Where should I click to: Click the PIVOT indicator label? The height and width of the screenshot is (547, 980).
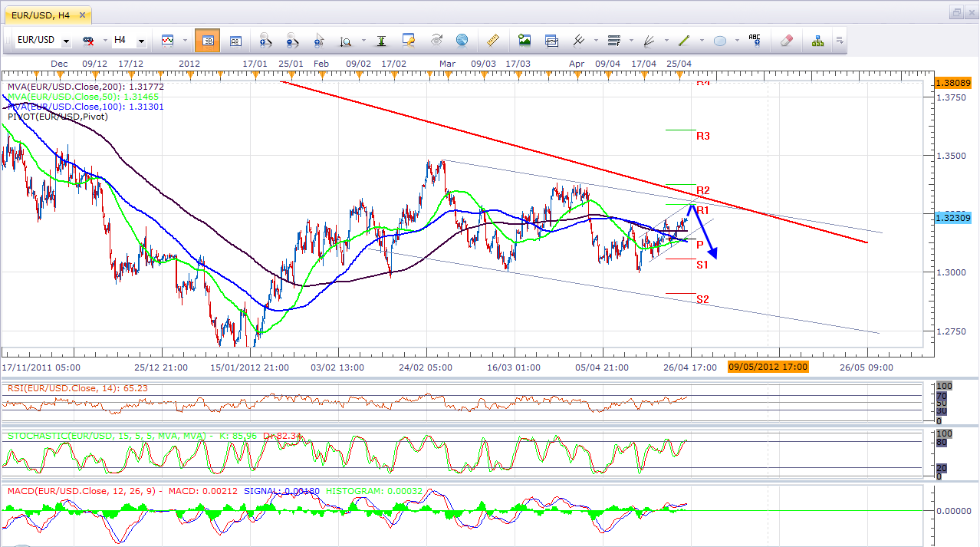click(58, 117)
